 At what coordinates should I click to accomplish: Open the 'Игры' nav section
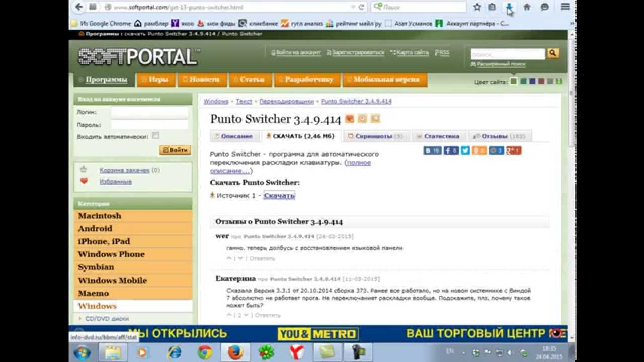pos(155,80)
